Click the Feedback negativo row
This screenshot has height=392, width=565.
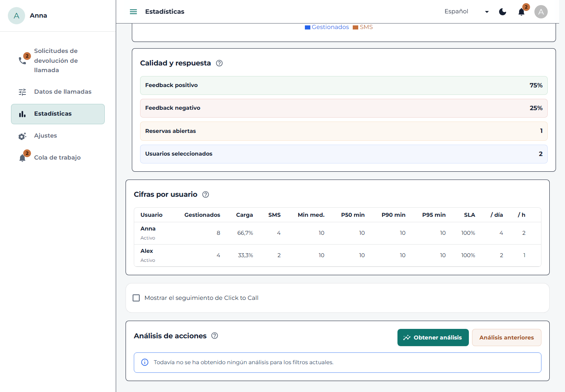[x=344, y=108]
